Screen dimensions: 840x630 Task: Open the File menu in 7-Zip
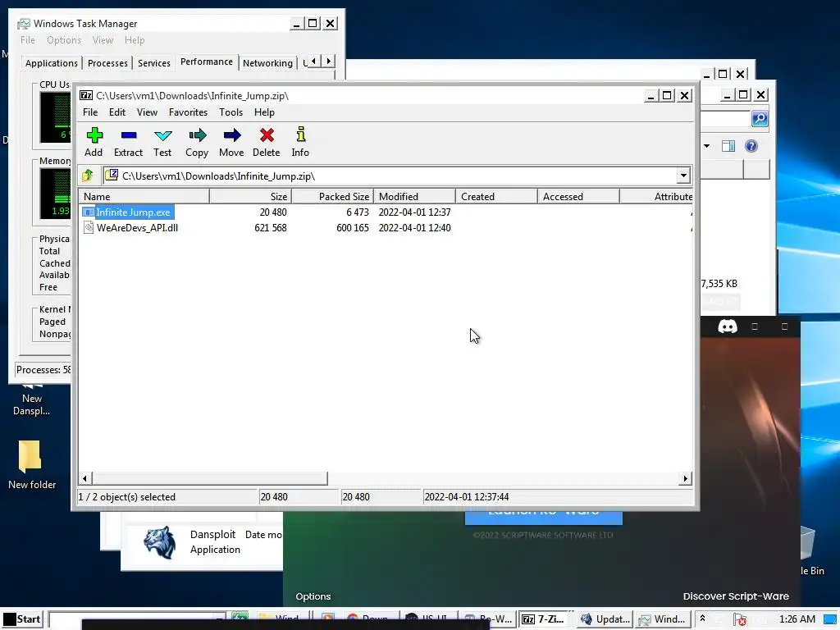tap(90, 112)
